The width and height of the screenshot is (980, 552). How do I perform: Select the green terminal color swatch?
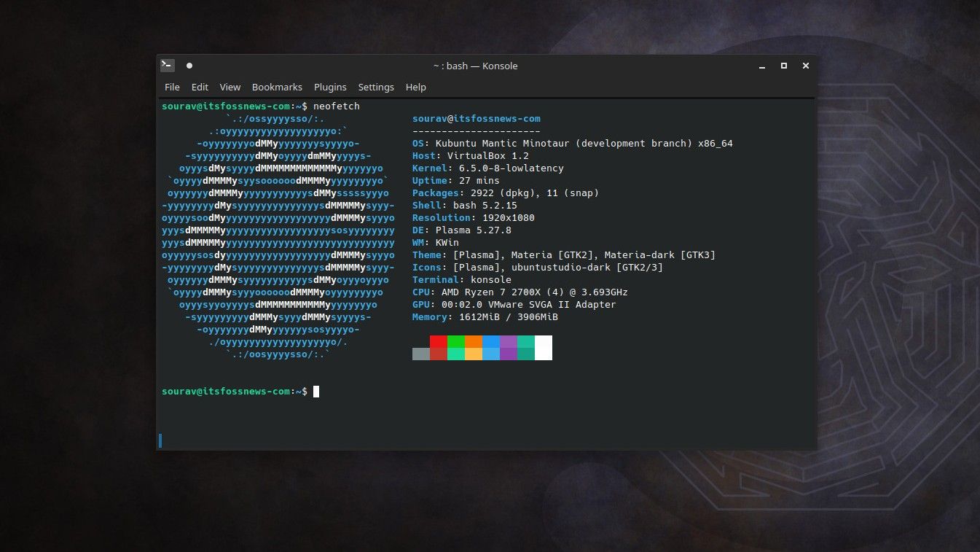click(x=456, y=348)
